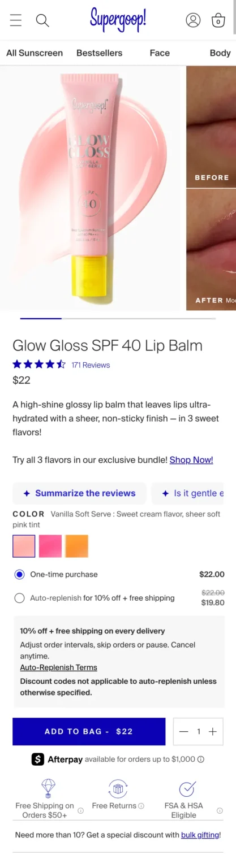Screen dimensions: 236x868
Task: Click the Supergoop! logo
Action: (118, 19)
